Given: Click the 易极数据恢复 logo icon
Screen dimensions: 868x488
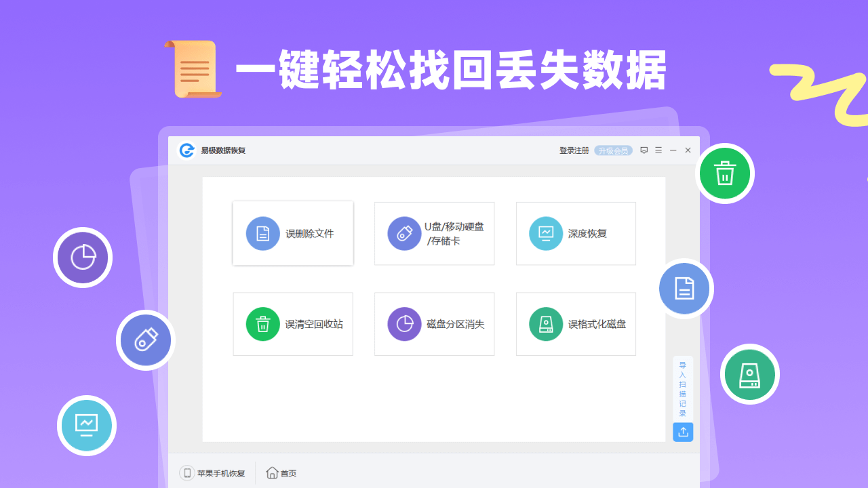Looking at the screenshot, I should (x=186, y=150).
